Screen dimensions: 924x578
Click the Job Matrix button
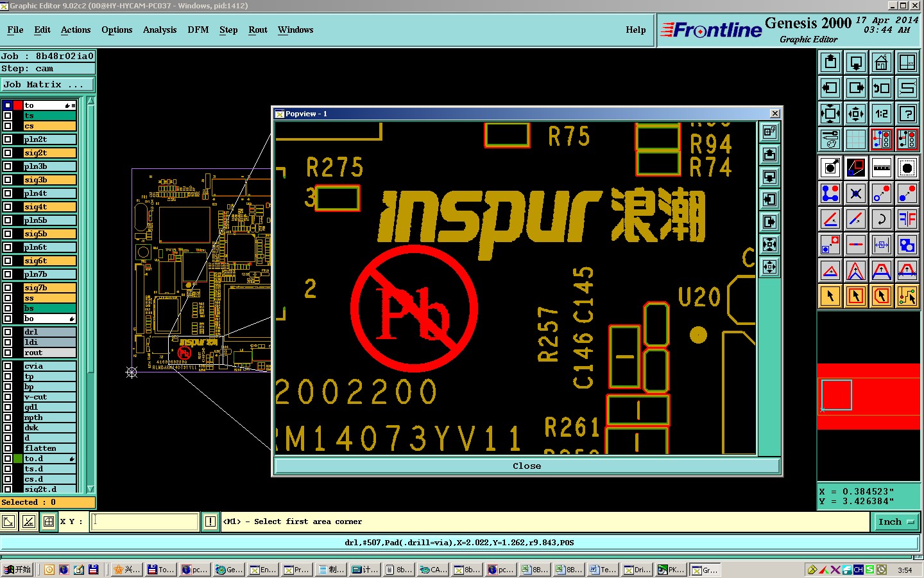coord(47,84)
